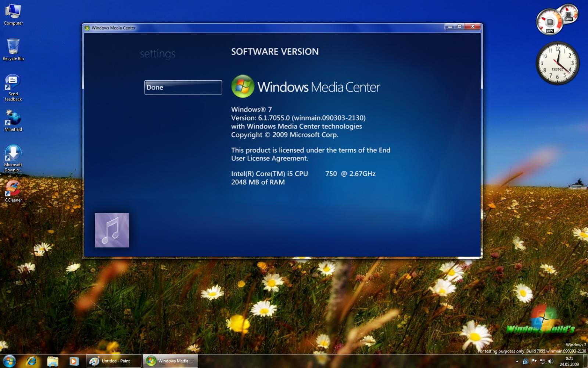Viewport: 588px width, 368px height.
Task: Click the large CPU meter gadget dial
Action: [x=549, y=22]
